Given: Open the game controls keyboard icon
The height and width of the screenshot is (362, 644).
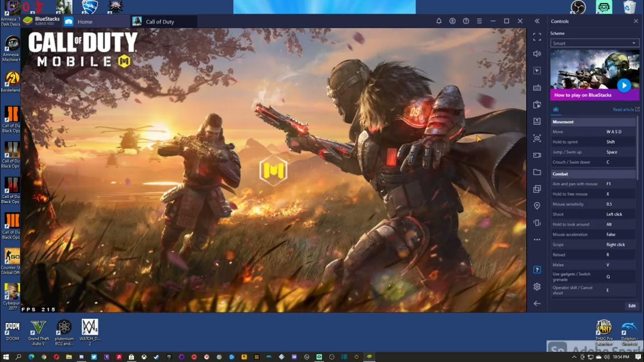Looking at the screenshot, I should pyautogui.click(x=537, y=87).
